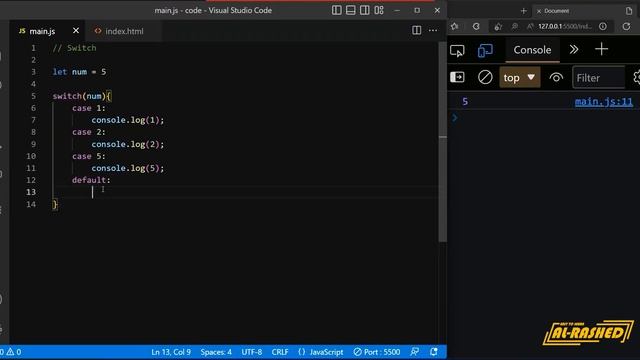
Task: Click '// Switch' comment on line 1
Action: (74, 48)
